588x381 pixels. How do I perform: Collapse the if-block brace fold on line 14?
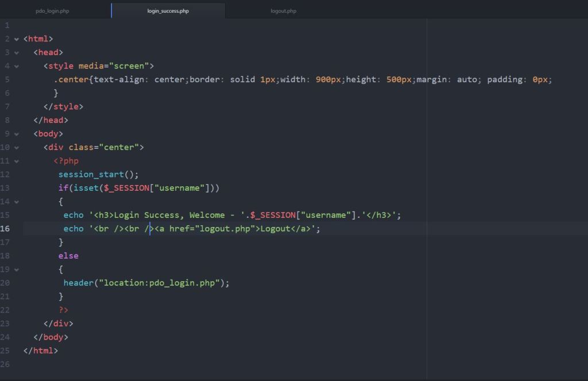click(x=17, y=202)
